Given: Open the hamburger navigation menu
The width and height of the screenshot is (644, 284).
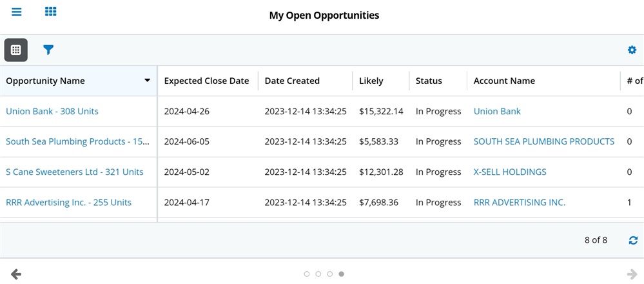Looking at the screenshot, I should point(17,12).
